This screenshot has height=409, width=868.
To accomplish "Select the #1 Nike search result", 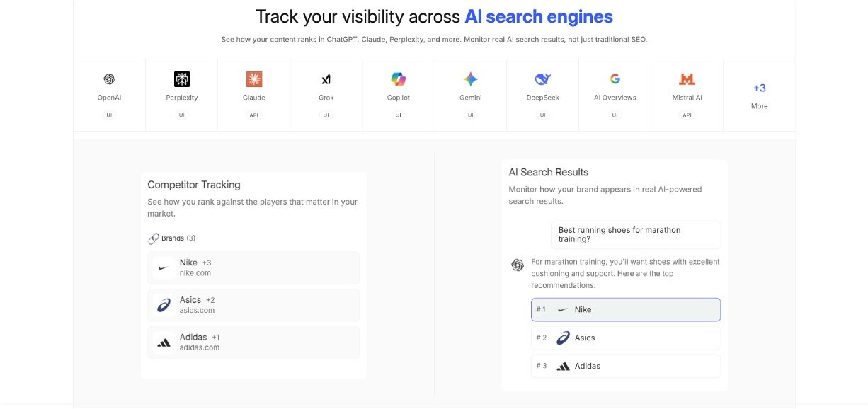I will pos(626,309).
